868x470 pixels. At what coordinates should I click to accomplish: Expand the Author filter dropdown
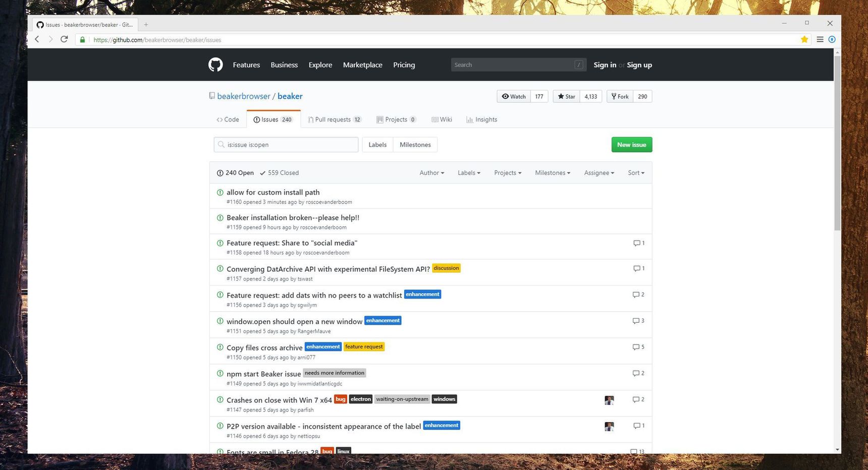(432, 173)
